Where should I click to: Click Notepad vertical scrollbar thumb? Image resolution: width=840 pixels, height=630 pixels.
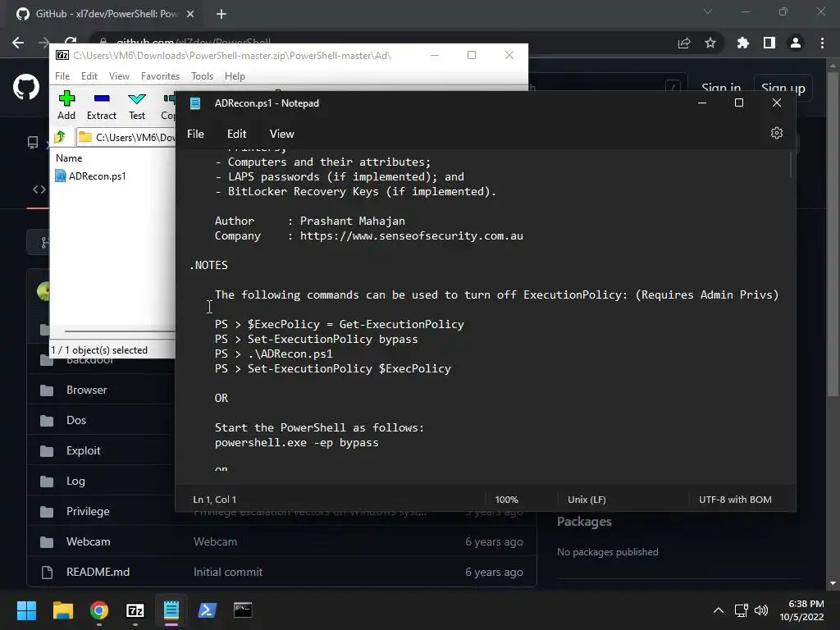tap(790, 165)
